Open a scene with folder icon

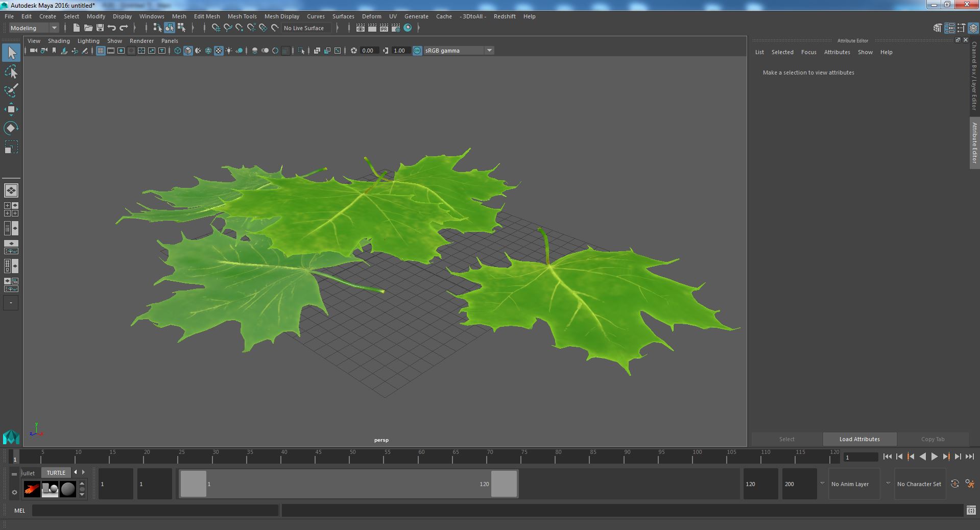[x=88, y=28]
